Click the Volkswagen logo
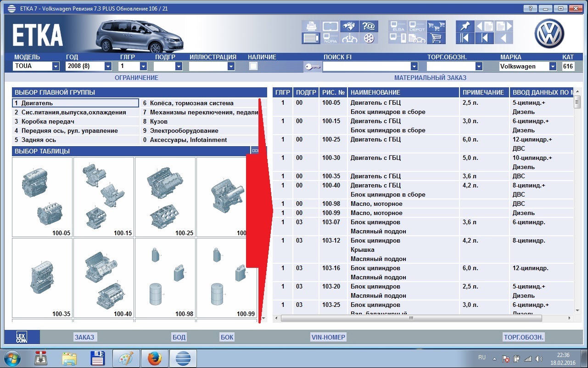The width and height of the screenshot is (588, 368). click(x=549, y=33)
